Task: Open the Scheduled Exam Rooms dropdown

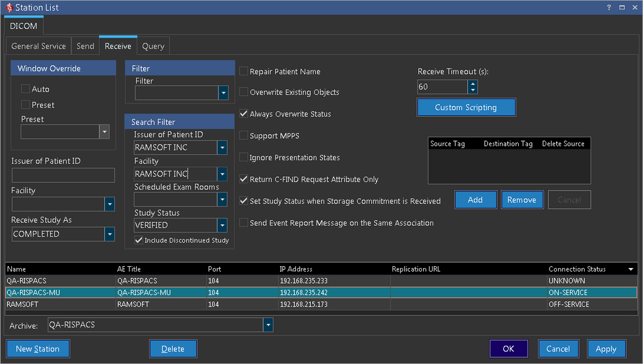Action: pyautogui.click(x=222, y=200)
